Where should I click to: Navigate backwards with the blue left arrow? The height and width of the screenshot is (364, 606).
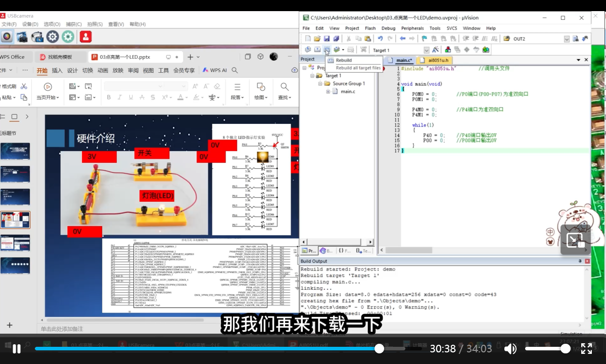(x=403, y=38)
